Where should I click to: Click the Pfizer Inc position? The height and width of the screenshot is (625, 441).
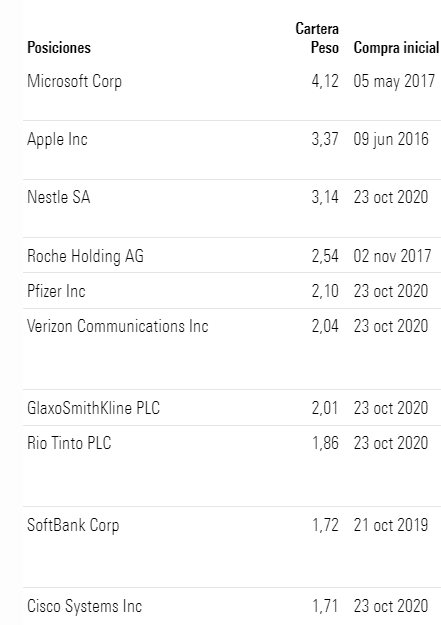[56, 291]
